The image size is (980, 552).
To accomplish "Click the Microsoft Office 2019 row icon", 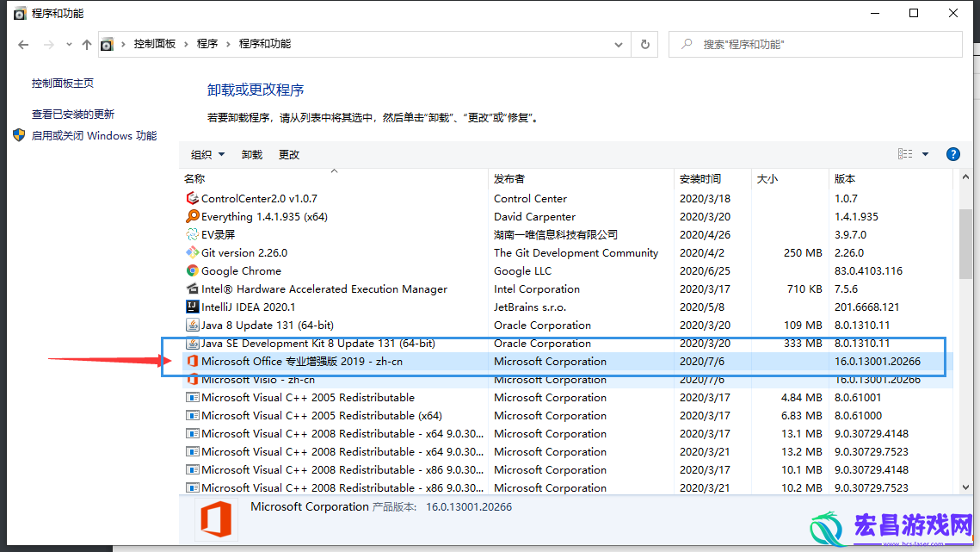I will (193, 361).
